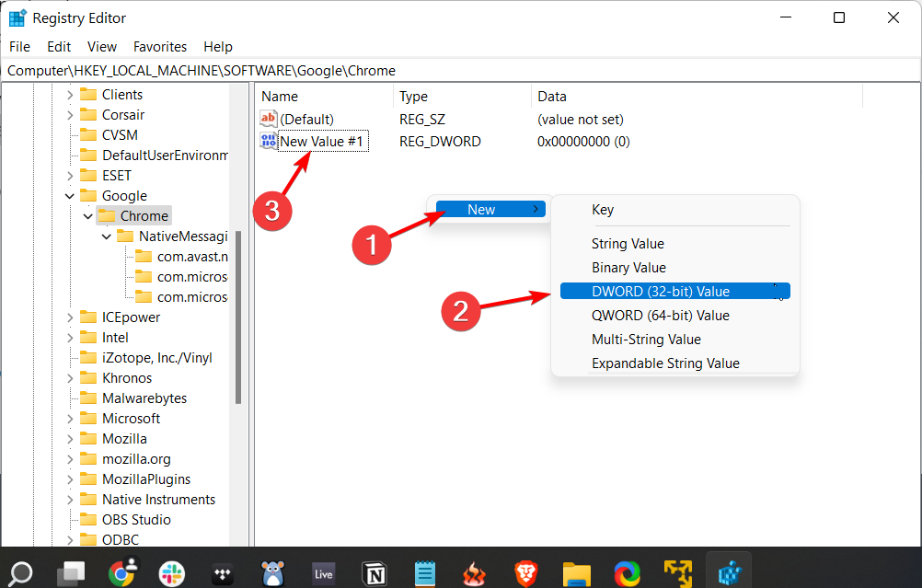
Task: Click the New Value #1 DWORD icon
Action: [x=268, y=141]
